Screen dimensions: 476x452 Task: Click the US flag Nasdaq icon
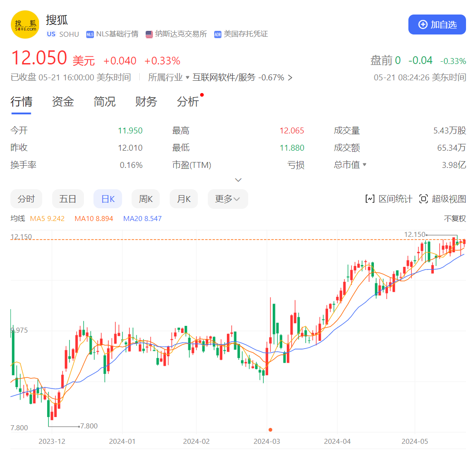pyautogui.click(x=149, y=34)
